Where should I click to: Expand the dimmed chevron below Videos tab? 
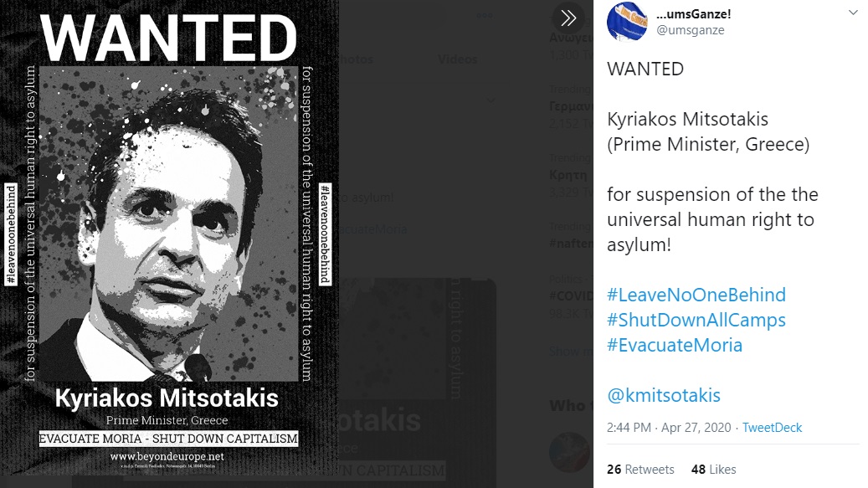pyautogui.click(x=490, y=100)
